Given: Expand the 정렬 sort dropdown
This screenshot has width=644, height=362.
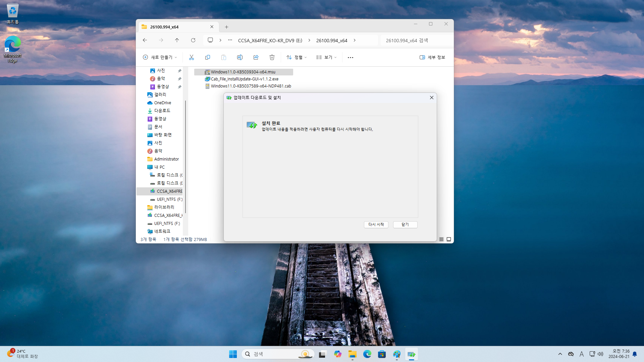Looking at the screenshot, I should pos(297,57).
